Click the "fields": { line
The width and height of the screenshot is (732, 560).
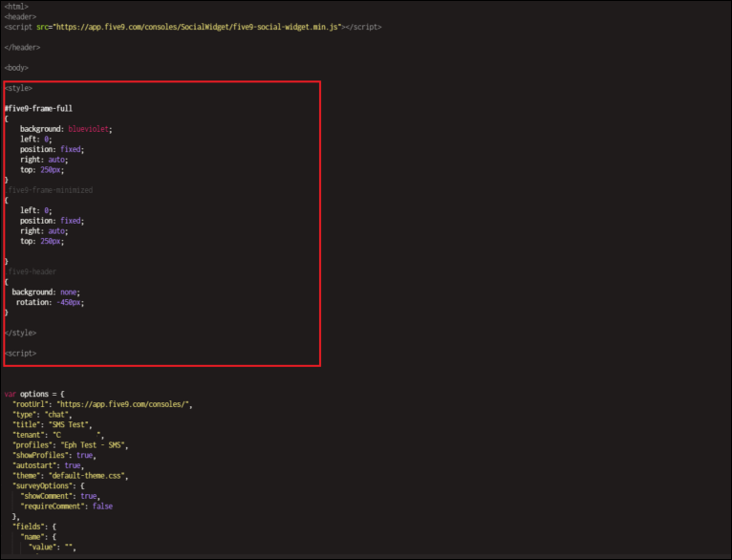tap(34, 527)
